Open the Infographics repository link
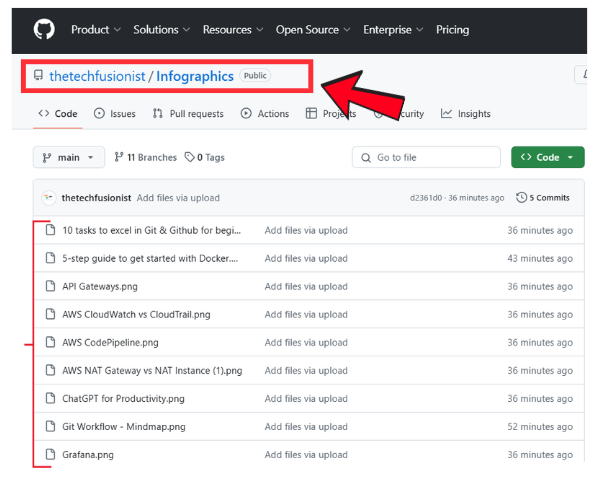Image resolution: width=601 pixels, height=492 pixels. coord(195,76)
